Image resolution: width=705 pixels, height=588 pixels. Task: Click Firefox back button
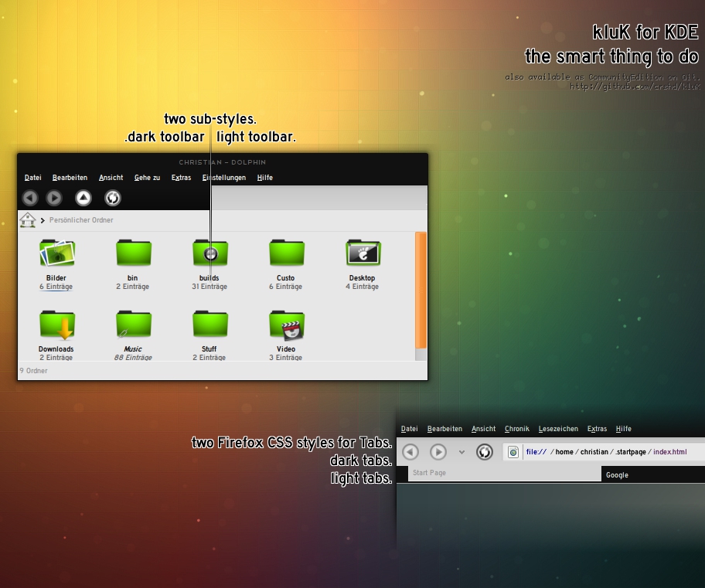(x=410, y=452)
